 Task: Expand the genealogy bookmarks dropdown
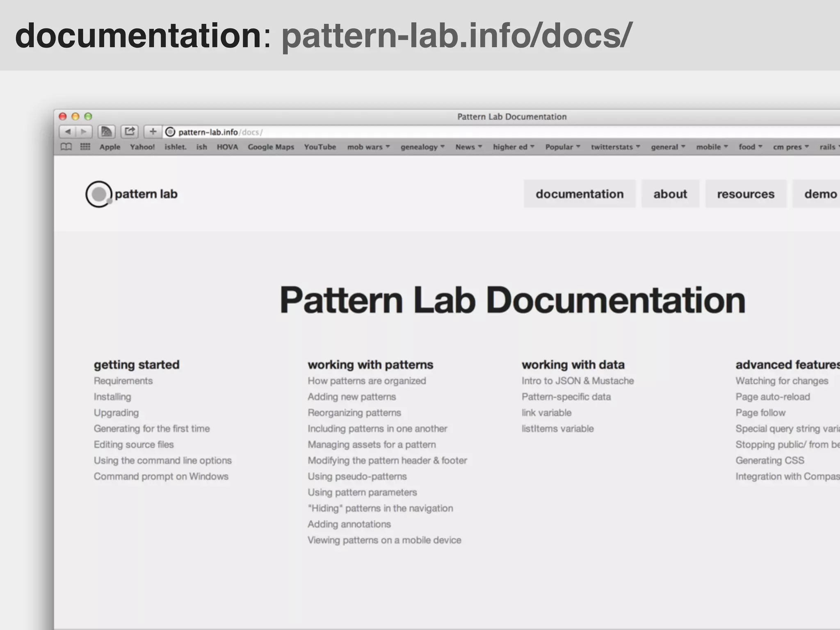422,147
